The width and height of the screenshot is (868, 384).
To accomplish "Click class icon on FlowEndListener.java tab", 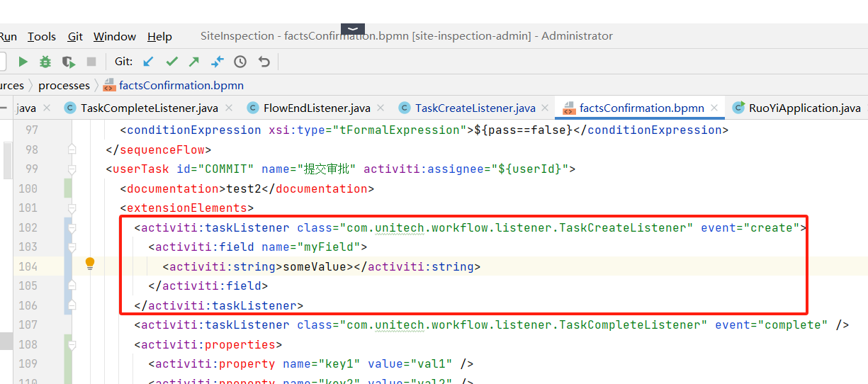I will 252,108.
